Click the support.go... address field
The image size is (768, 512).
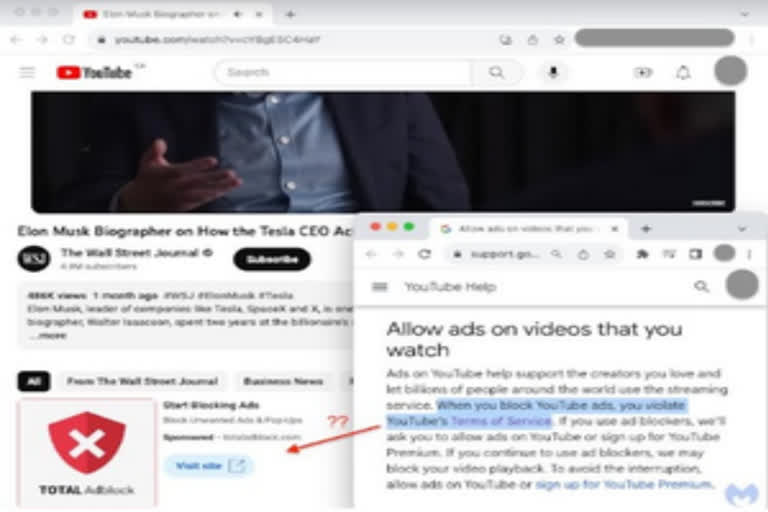pyautogui.click(x=504, y=254)
